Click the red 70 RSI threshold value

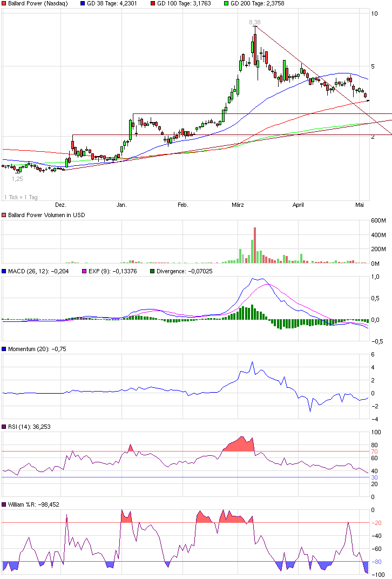tap(374, 452)
